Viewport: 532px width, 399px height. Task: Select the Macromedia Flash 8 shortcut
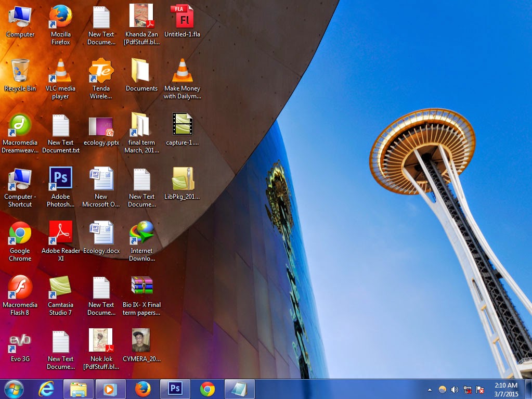pos(20,295)
